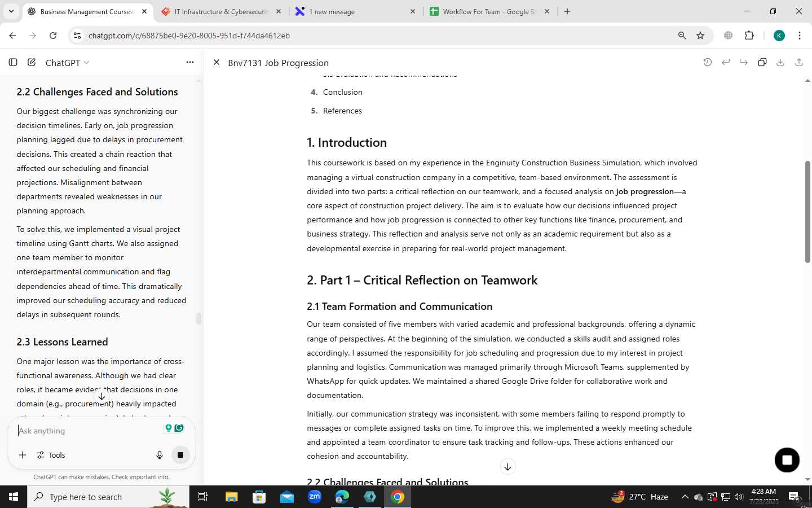Open the ChatGPT model selector dropdown
812x508 pixels.
67,63
